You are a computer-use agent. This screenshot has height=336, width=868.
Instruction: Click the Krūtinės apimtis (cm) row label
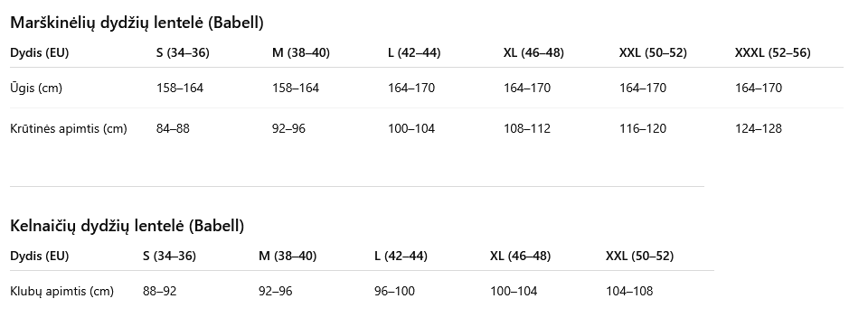pos(69,129)
